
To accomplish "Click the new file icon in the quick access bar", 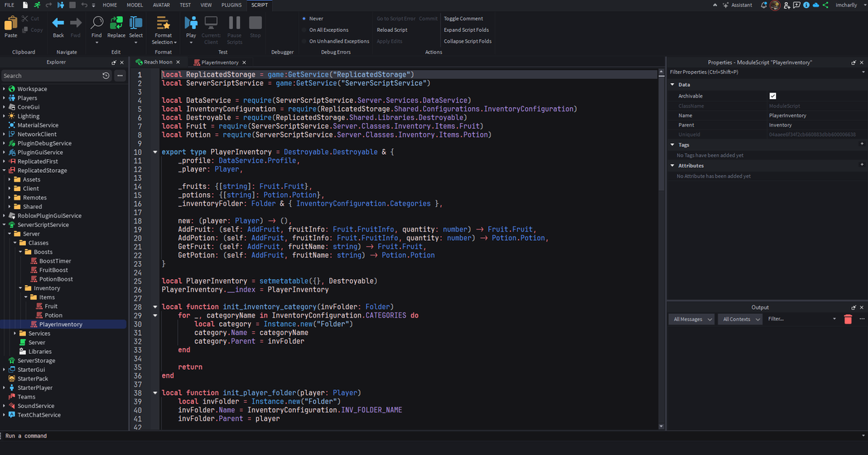I will (26, 5).
